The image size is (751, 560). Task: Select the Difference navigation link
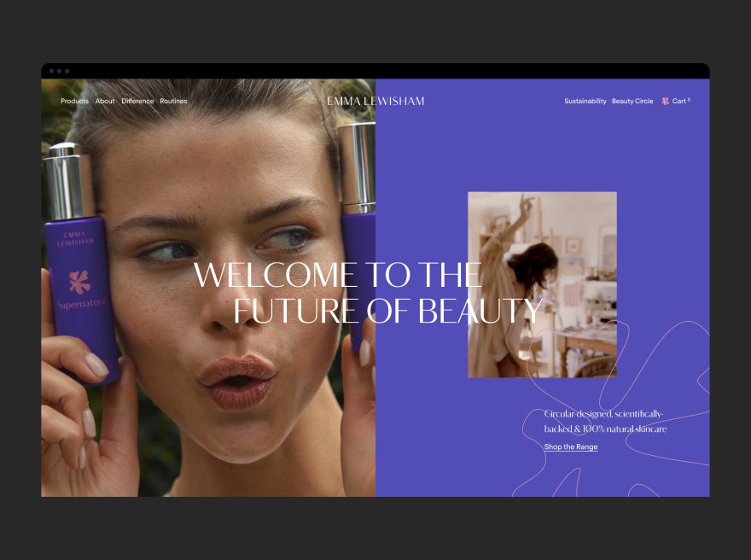[137, 101]
